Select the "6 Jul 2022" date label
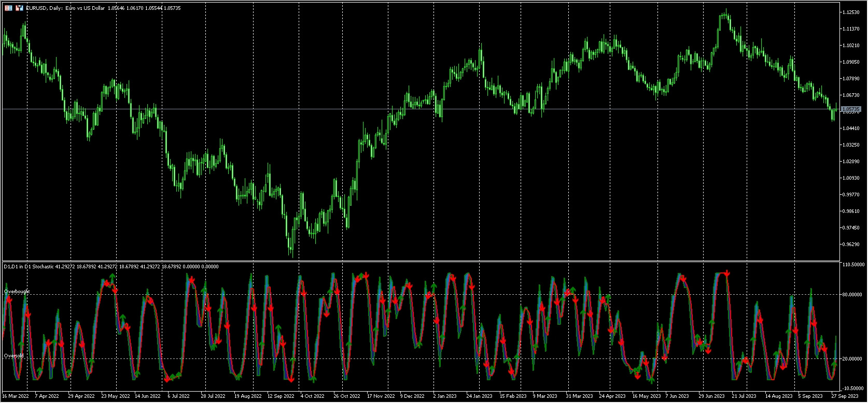The height and width of the screenshot is (403, 868). pyautogui.click(x=178, y=396)
